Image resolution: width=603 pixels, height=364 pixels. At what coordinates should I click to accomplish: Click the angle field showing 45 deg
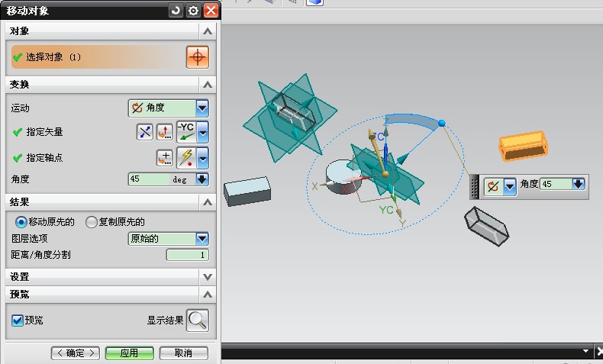click(162, 179)
